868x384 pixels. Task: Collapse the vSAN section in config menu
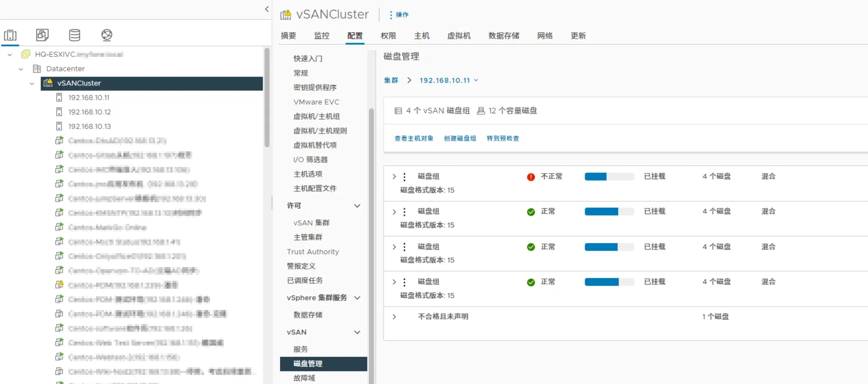pyautogui.click(x=357, y=332)
